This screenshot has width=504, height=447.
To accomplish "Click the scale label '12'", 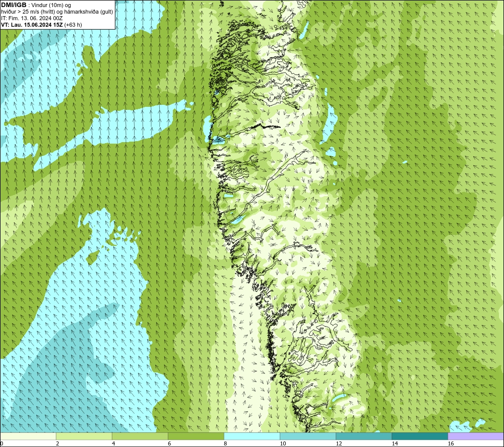I will pyautogui.click(x=339, y=443).
